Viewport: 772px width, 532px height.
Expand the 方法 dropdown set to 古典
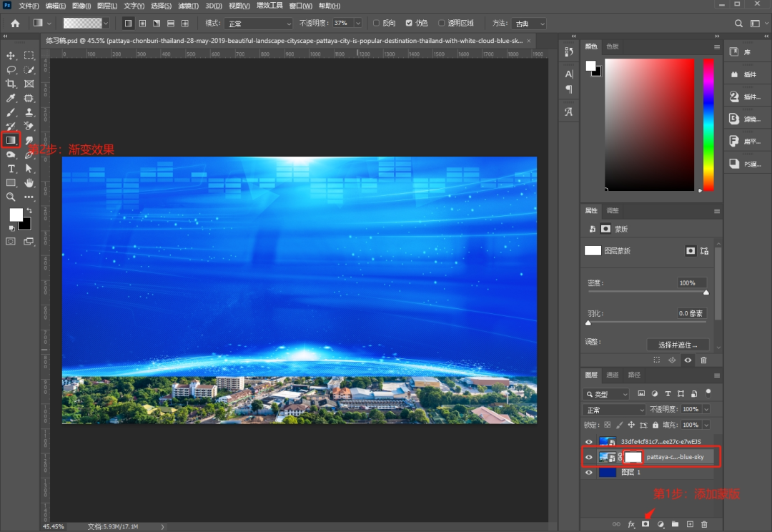529,24
